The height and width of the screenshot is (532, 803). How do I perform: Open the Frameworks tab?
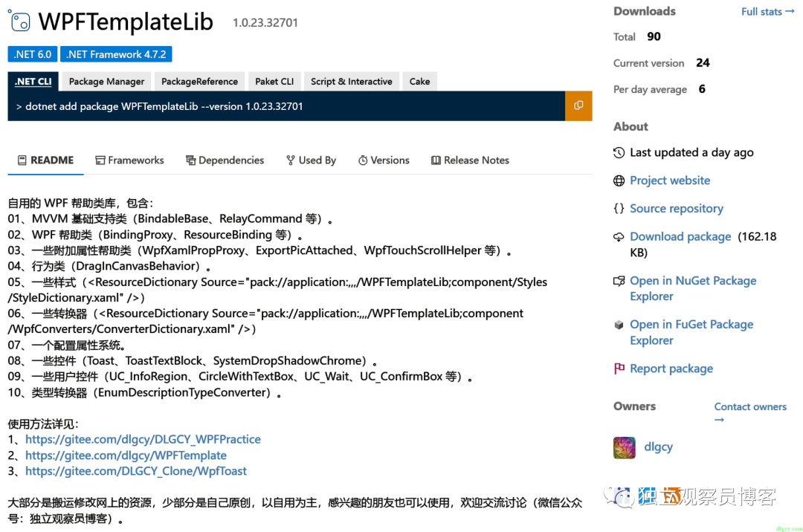(x=129, y=160)
